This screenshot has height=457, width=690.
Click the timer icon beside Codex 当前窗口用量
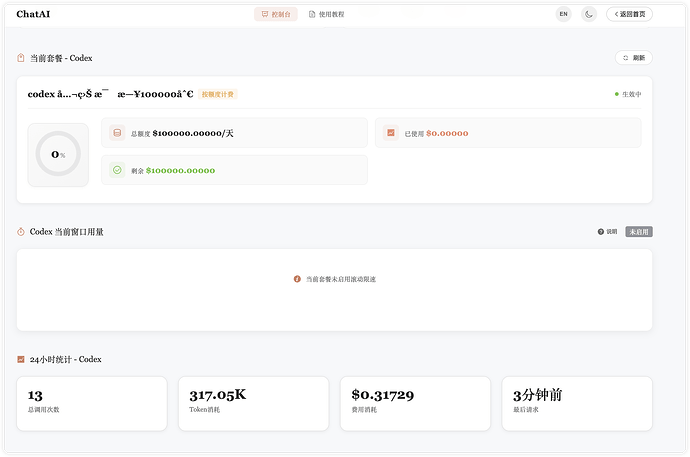pos(21,232)
